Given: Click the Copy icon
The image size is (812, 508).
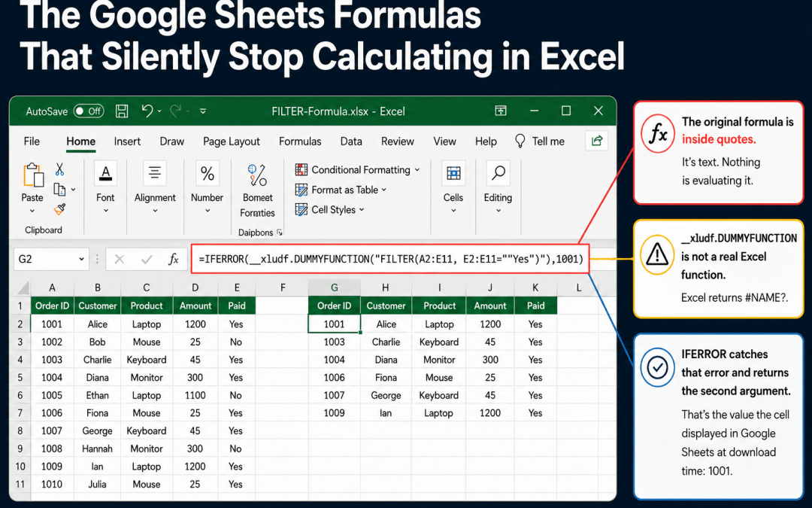Looking at the screenshot, I should [x=59, y=190].
